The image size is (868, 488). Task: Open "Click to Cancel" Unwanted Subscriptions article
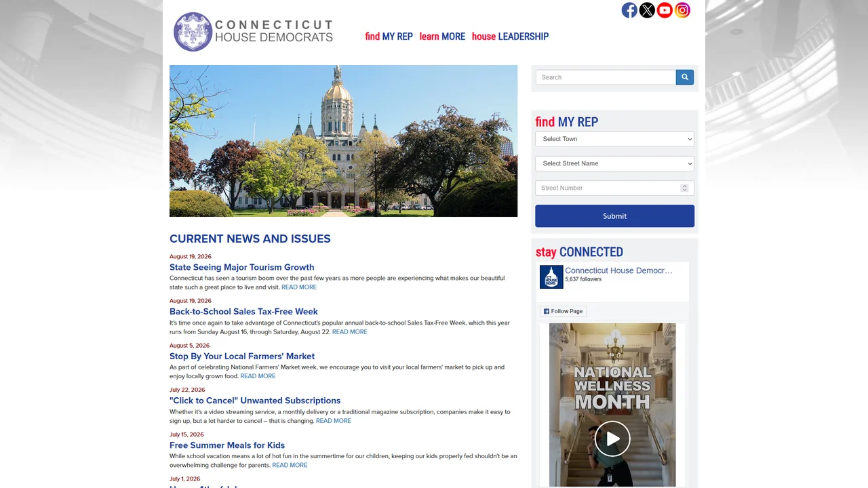(x=255, y=401)
